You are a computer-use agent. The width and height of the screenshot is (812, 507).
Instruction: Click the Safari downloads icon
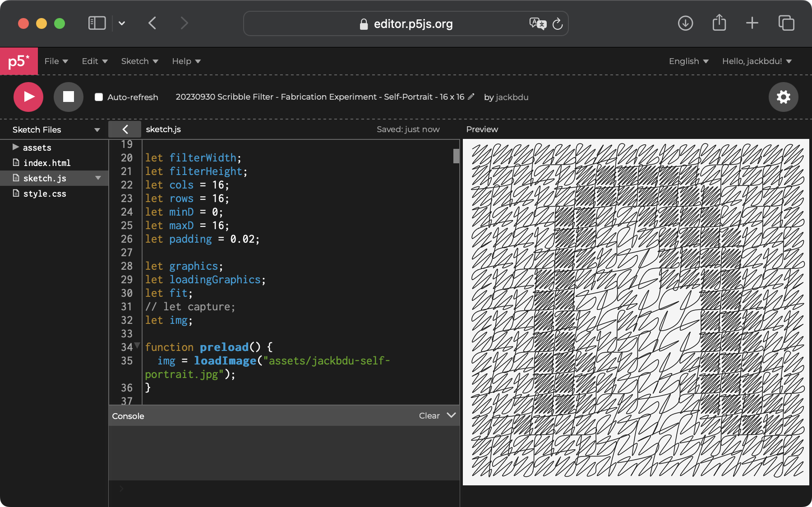pyautogui.click(x=685, y=23)
